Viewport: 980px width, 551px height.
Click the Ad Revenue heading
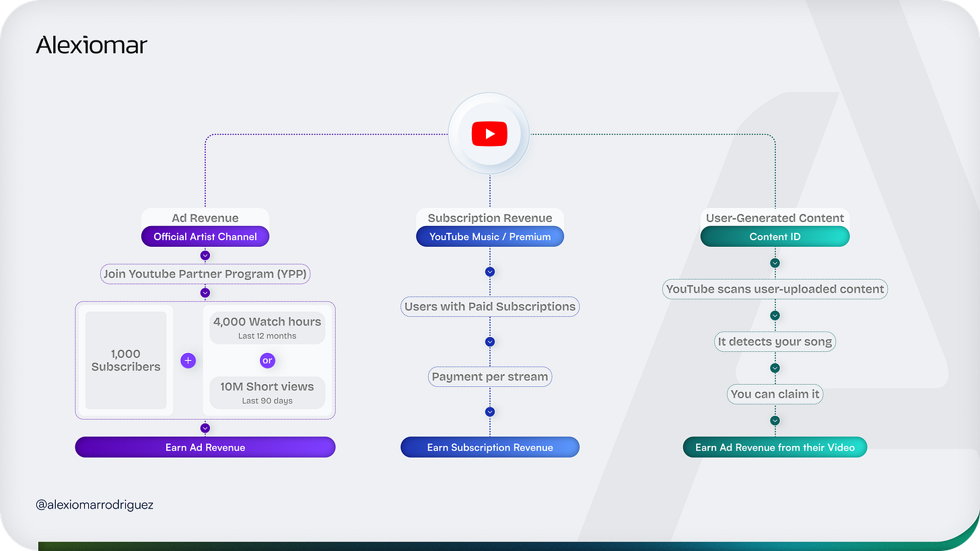coord(205,218)
